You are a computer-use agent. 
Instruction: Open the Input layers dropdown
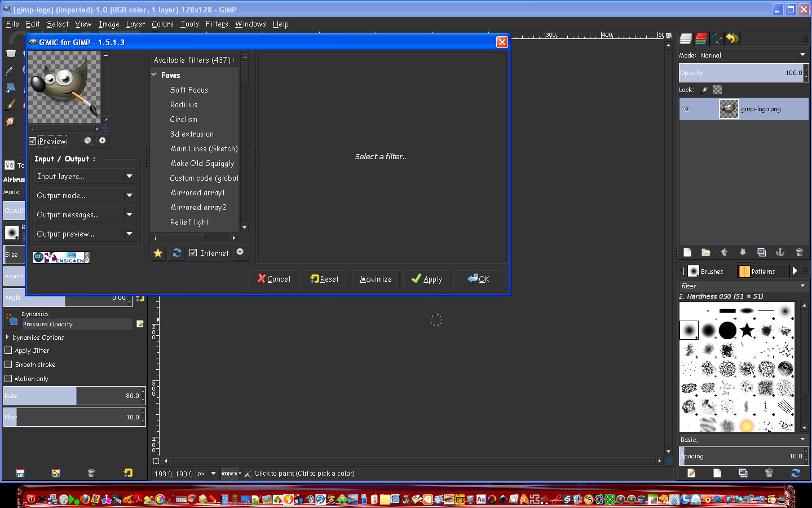click(x=85, y=176)
